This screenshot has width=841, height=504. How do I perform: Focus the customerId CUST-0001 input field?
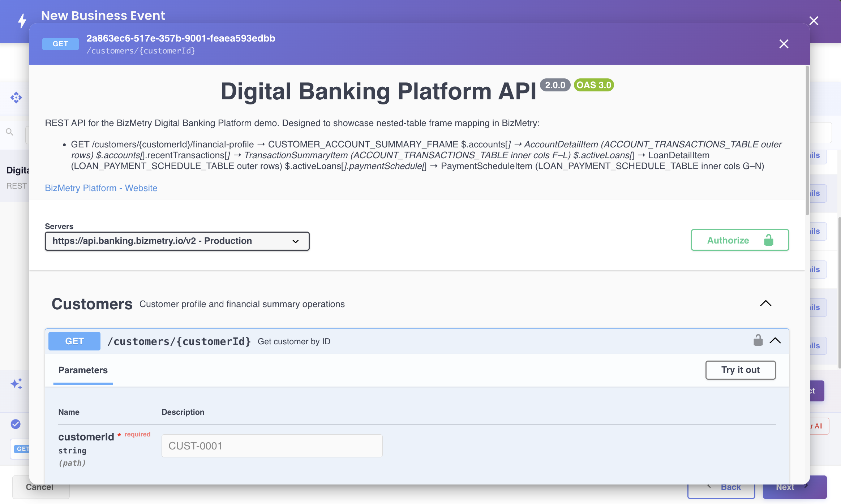pyautogui.click(x=272, y=446)
